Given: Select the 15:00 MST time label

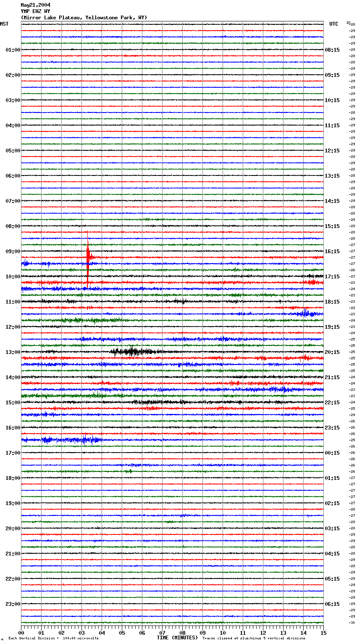Looking at the screenshot, I should click(13, 403).
